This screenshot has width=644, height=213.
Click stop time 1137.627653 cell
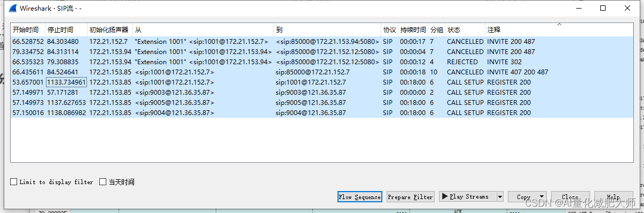tap(66, 102)
